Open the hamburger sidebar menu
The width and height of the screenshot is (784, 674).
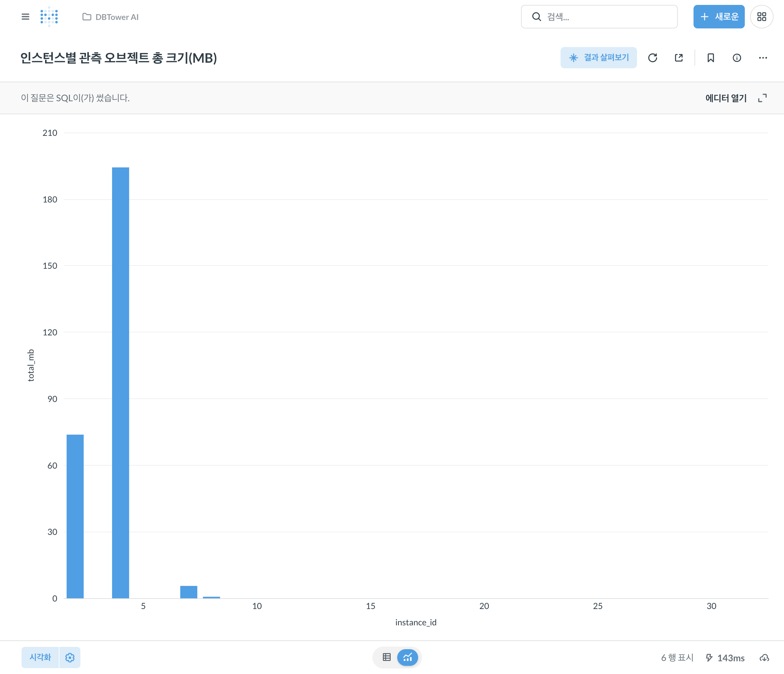pos(25,17)
